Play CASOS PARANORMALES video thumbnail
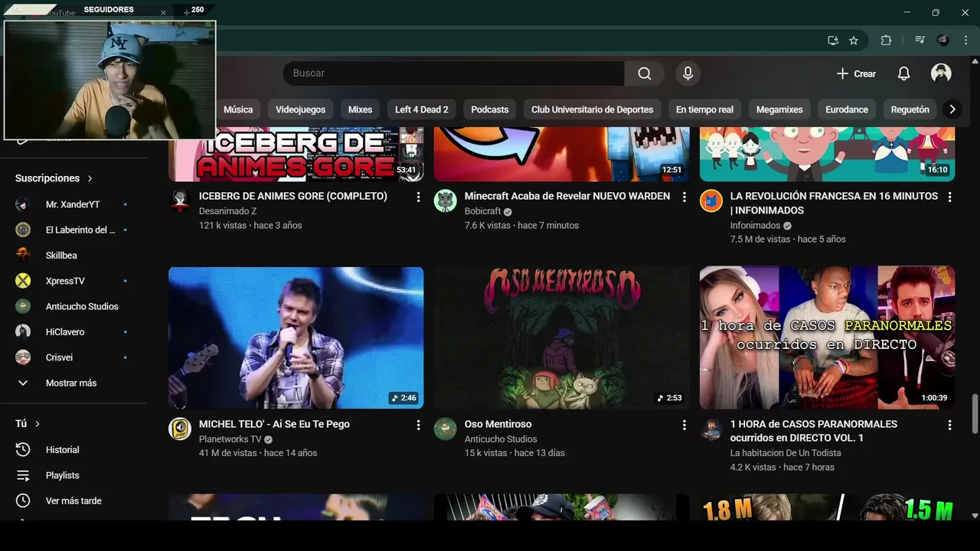This screenshot has height=551, width=980. 827,337
